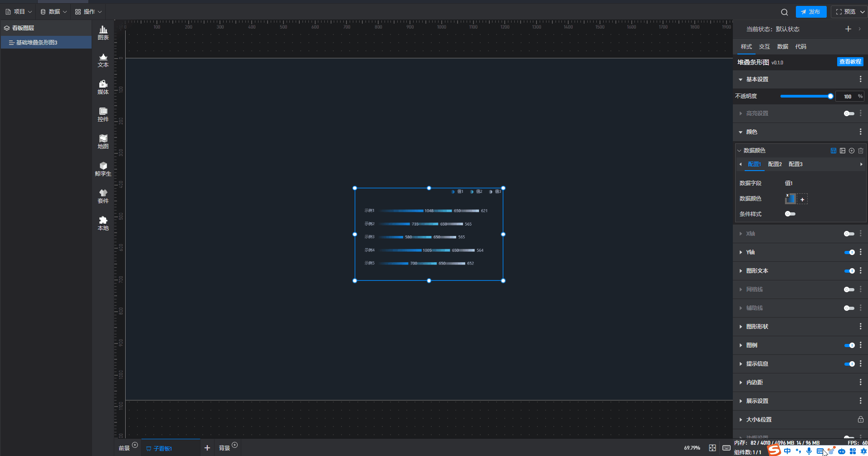The width and height of the screenshot is (868, 456).
Task: Add a new config with circle-plus icon
Action: click(851, 151)
